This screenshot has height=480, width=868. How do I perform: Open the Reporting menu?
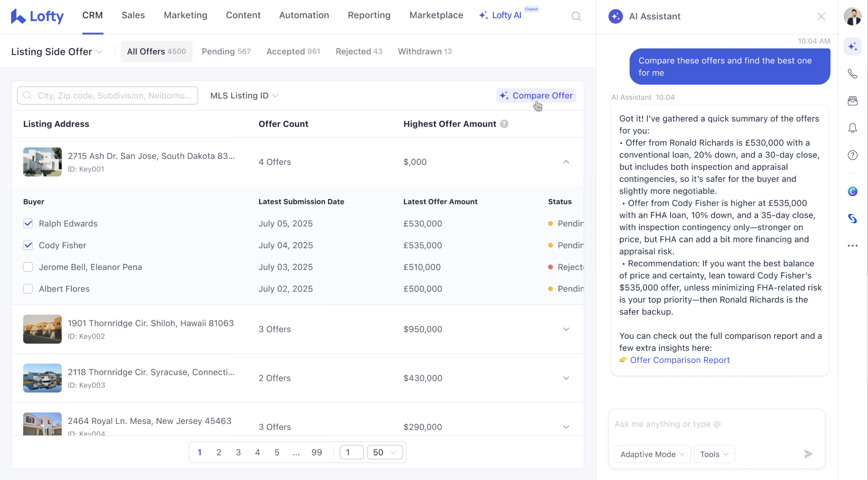pyautogui.click(x=369, y=15)
